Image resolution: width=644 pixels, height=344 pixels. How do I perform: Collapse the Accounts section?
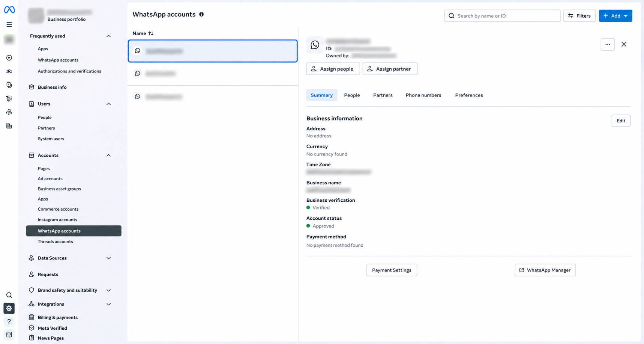[x=109, y=155]
